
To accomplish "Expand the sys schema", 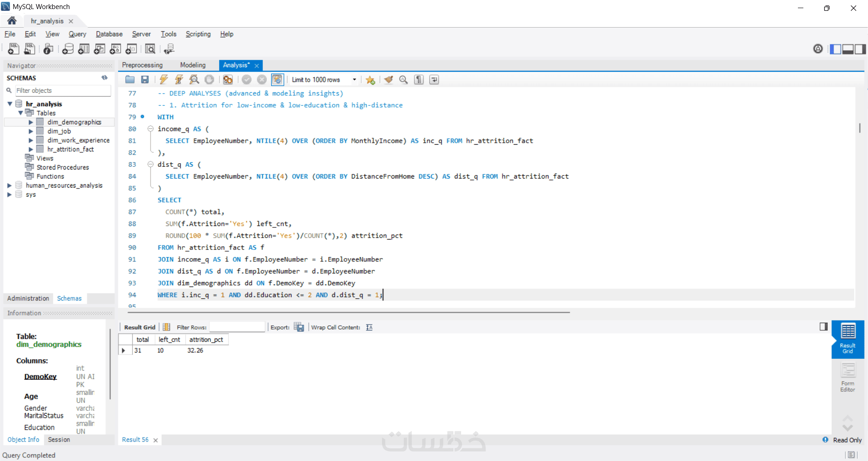I will (9, 194).
